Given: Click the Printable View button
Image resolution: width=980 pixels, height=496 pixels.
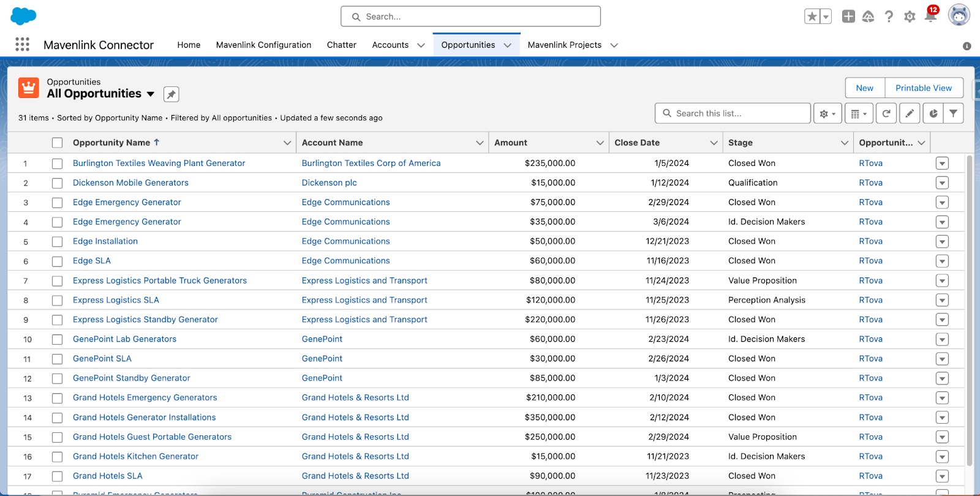Looking at the screenshot, I should tap(924, 88).
